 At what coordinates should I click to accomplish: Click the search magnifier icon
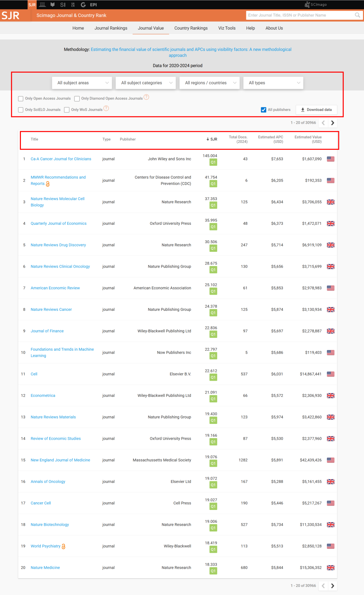[357, 15]
